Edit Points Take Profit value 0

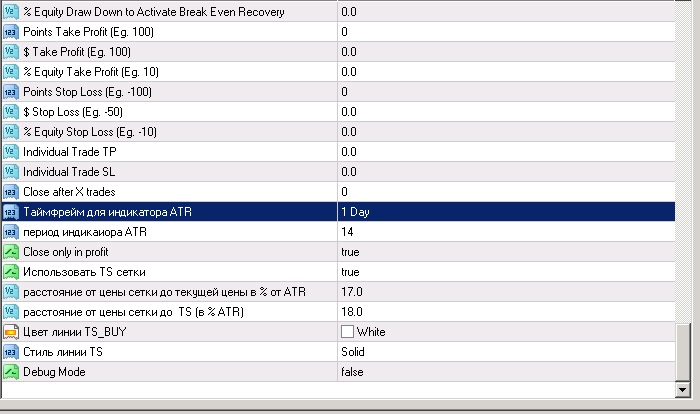506,32
